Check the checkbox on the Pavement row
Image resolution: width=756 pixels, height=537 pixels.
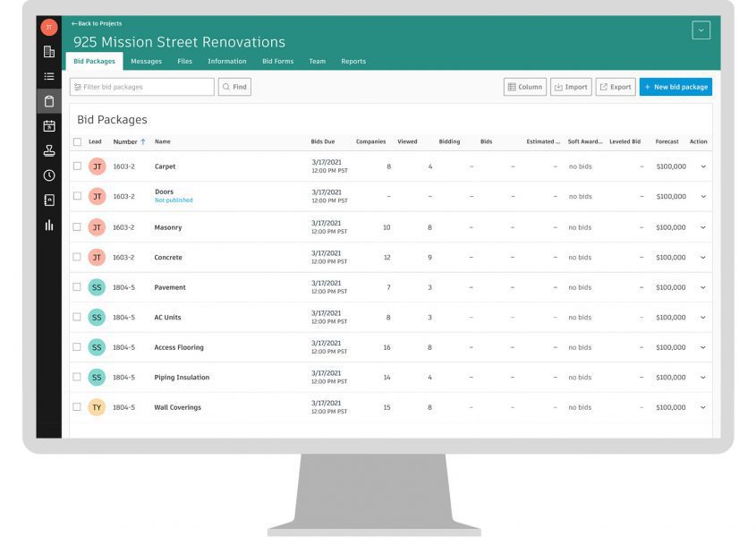77,286
